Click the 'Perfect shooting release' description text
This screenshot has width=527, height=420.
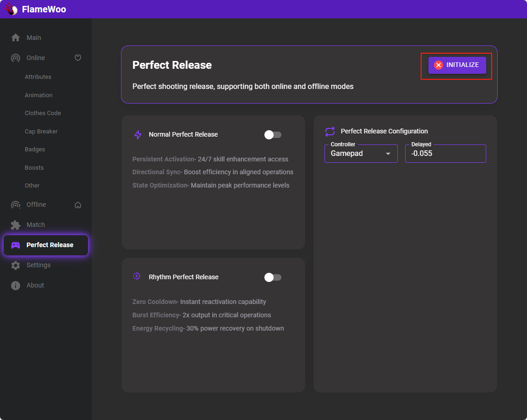pyautogui.click(x=243, y=87)
